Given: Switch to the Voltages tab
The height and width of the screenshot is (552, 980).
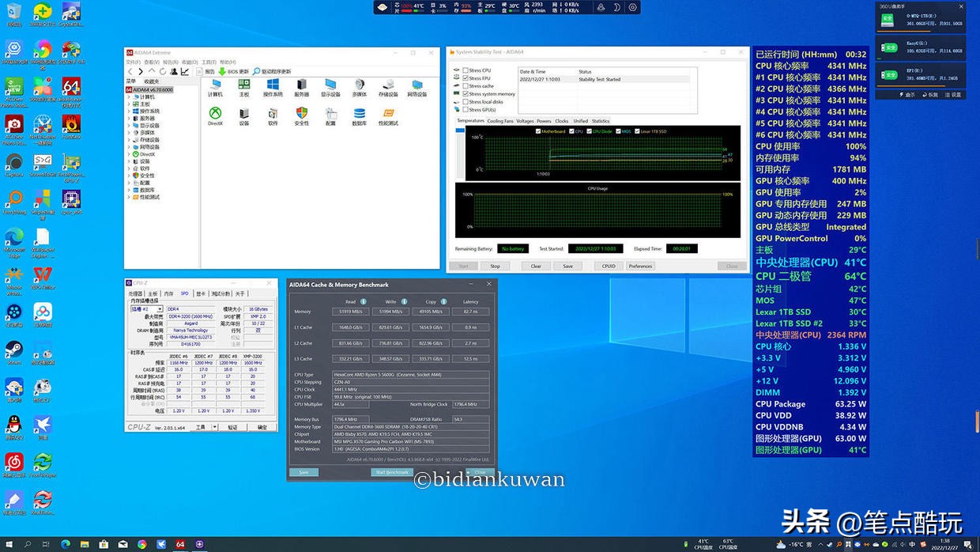Looking at the screenshot, I should click(x=525, y=121).
